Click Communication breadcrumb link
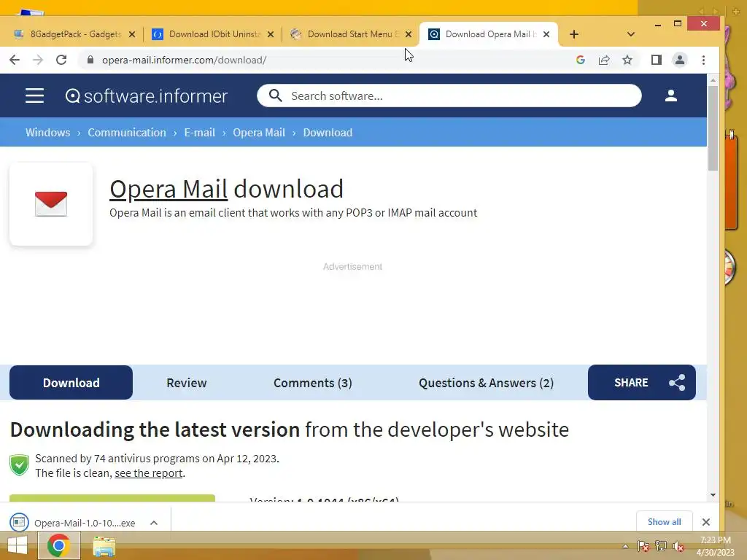This screenshot has width=747, height=560. coord(127,133)
